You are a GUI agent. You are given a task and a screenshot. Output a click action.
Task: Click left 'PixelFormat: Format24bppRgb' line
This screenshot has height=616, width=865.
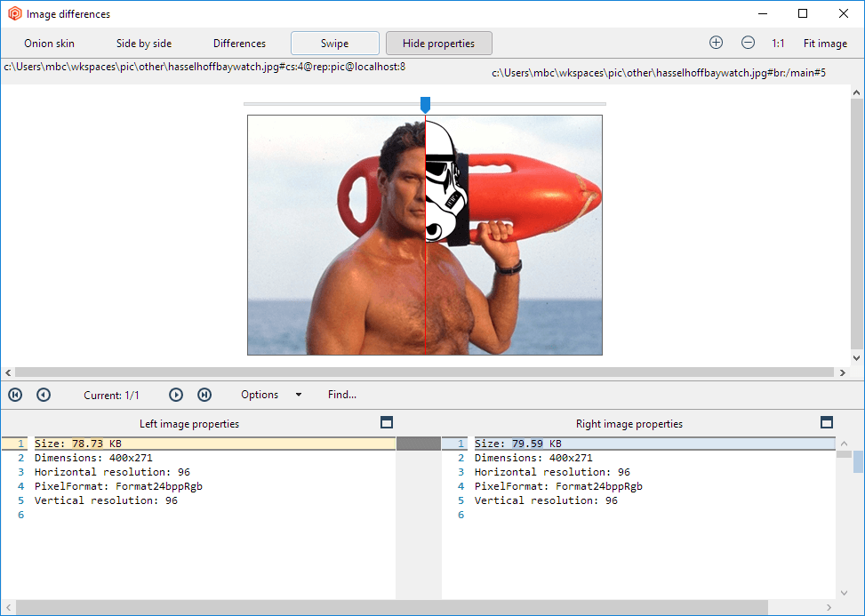click(x=118, y=486)
